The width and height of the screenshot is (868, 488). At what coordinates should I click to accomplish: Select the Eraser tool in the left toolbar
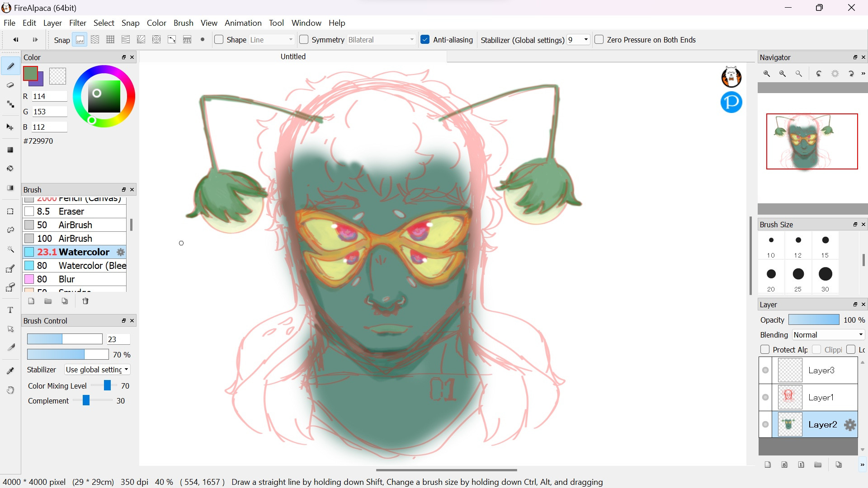pos(10,85)
